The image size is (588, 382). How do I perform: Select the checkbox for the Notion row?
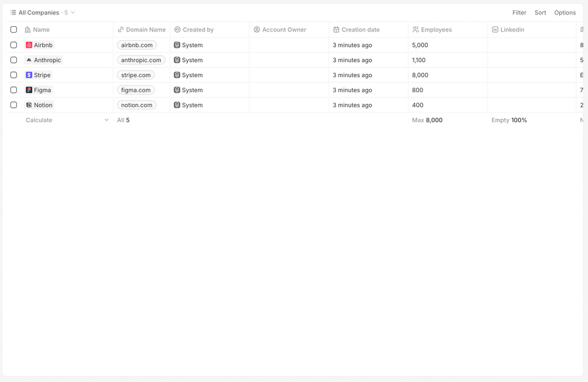click(13, 105)
